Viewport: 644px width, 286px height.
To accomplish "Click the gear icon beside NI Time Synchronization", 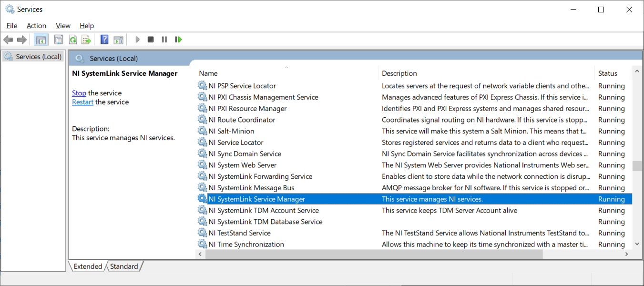I will pyautogui.click(x=202, y=245).
